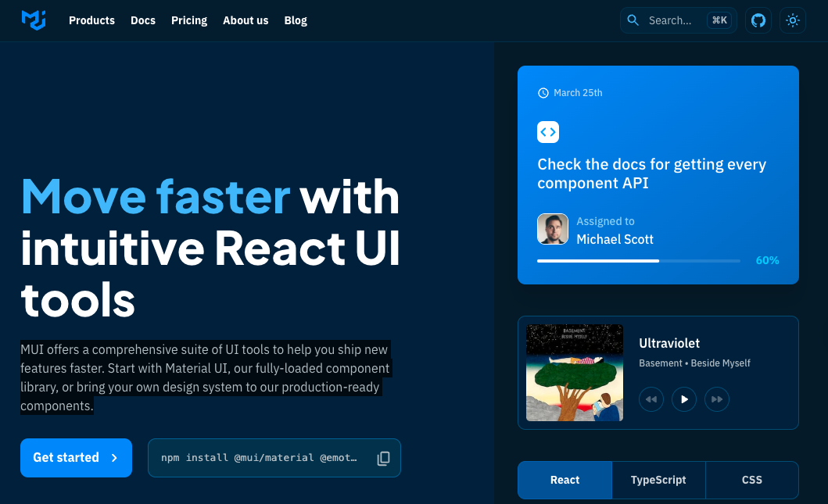Open the About us page
Image resolution: width=828 pixels, height=504 pixels.
coord(246,20)
